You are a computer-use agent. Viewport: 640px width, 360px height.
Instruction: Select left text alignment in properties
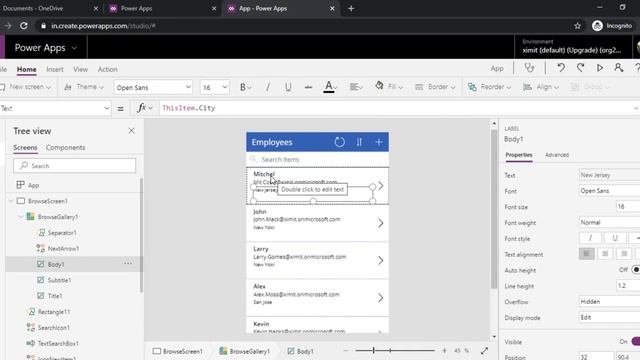coord(587,254)
